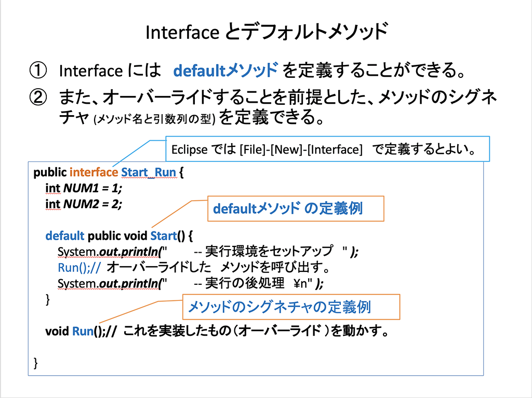Click the blue 'defaultメソッド' text in bullet ①

coord(225,70)
